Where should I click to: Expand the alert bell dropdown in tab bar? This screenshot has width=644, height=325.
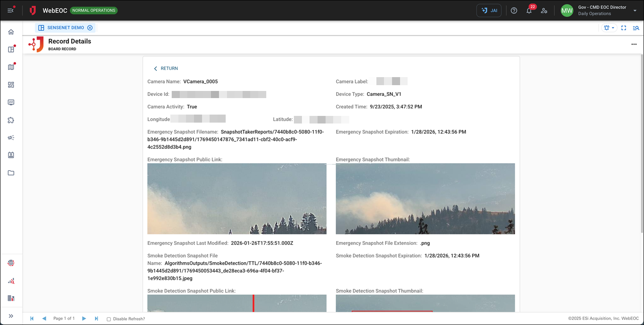click(609, 28)
